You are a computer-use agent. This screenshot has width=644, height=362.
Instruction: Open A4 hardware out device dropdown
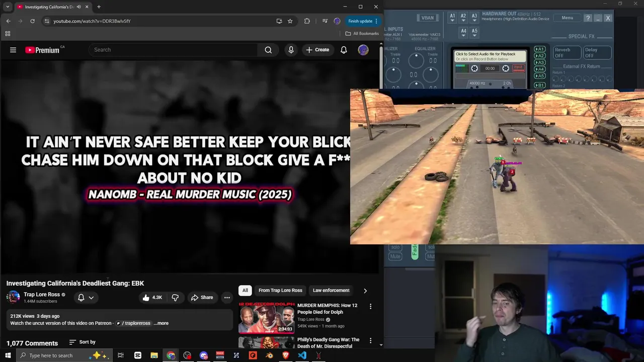point(463,33)
